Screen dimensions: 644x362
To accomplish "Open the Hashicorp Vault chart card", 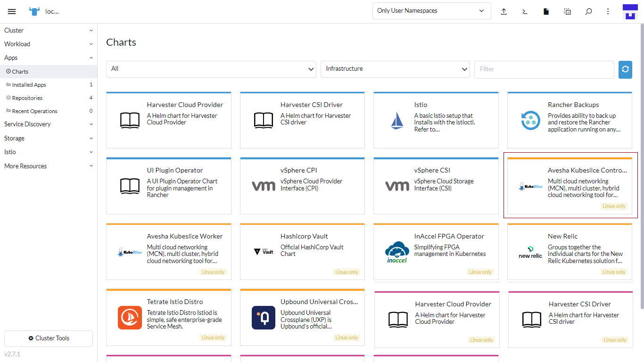I will pos(302,252).
